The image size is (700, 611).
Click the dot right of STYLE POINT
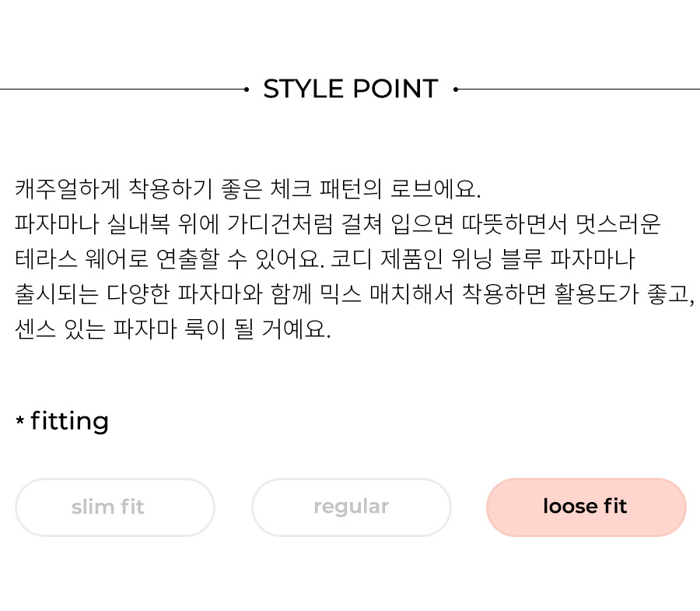click(x=456, y=90)
